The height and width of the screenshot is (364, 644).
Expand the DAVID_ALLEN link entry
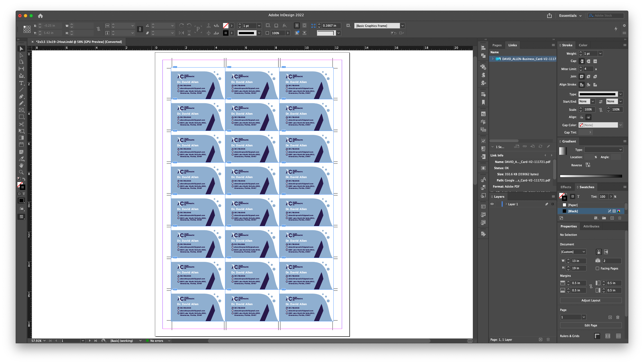493,59
